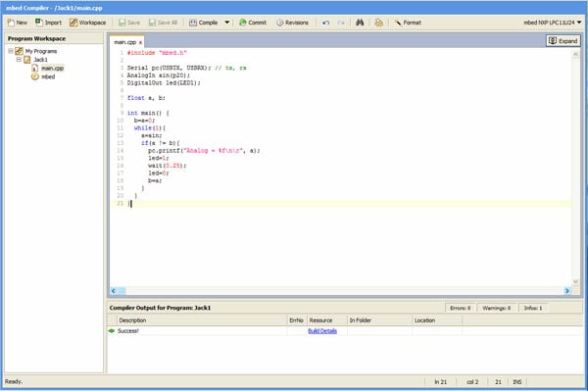The width and height of the screenshot is (588, 391).
Task: Create a new program with New
Action: (x=18, y=23)
